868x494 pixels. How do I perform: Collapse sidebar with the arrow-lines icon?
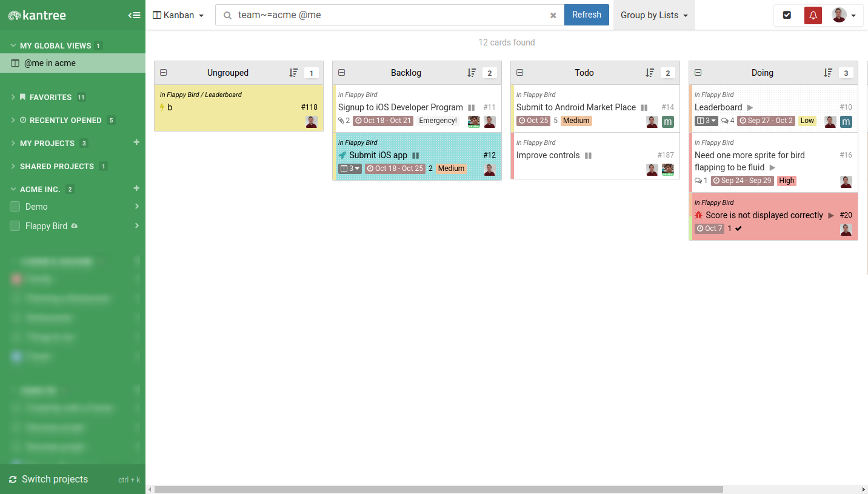[135, 15]
